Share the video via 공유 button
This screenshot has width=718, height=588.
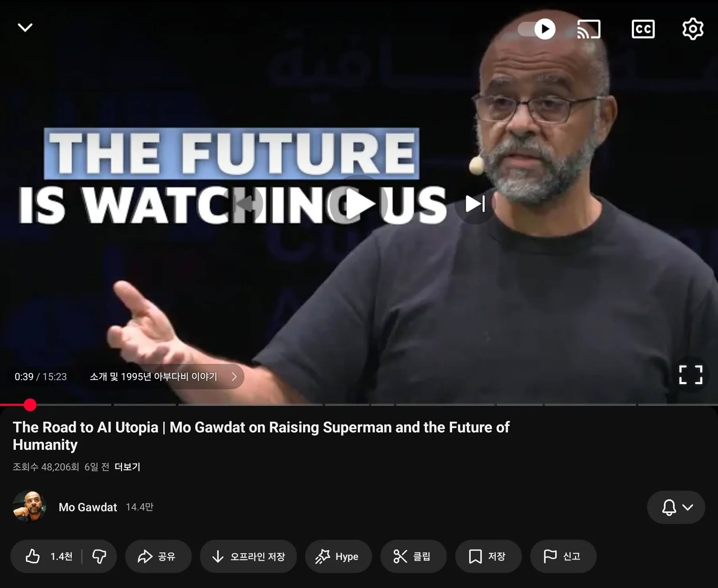(158, 556)
